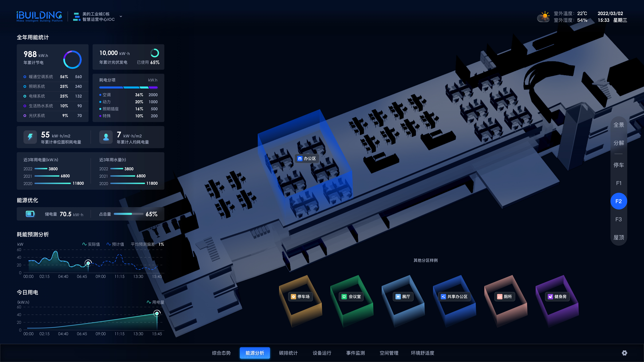644x362 pixels.
Task: Click the person per-capita consumption icon
Action: (106, 137)
